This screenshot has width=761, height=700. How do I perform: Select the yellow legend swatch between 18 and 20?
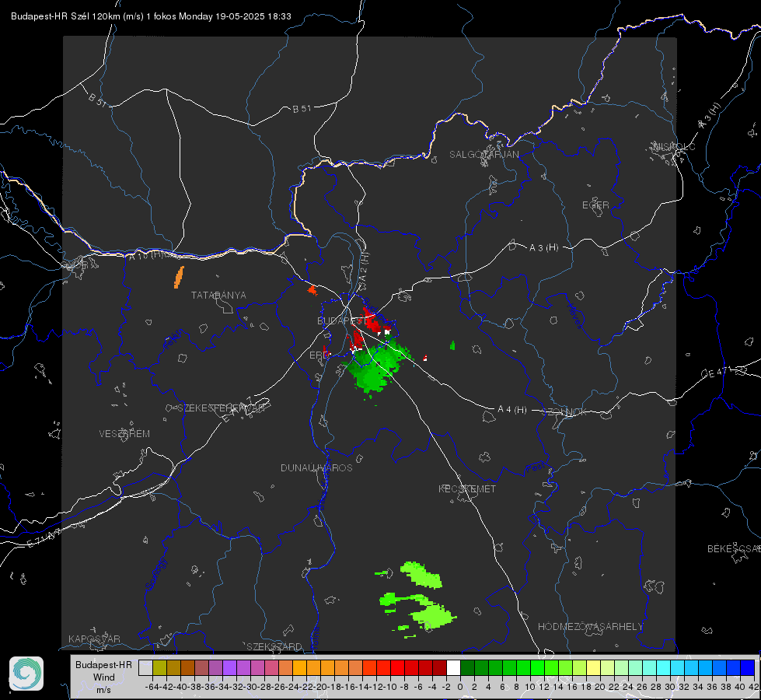pyautogui.click(x=593, y=667)
